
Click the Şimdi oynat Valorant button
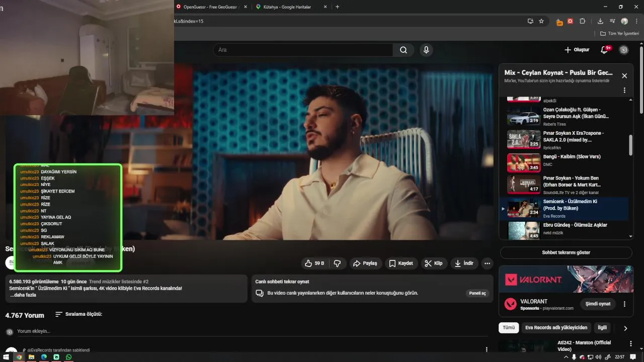pyautogui.click(x=598, y=304)
